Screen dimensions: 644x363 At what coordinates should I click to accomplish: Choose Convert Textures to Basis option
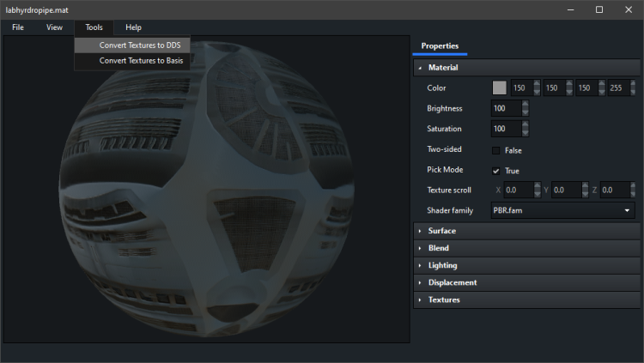point(141,61)
